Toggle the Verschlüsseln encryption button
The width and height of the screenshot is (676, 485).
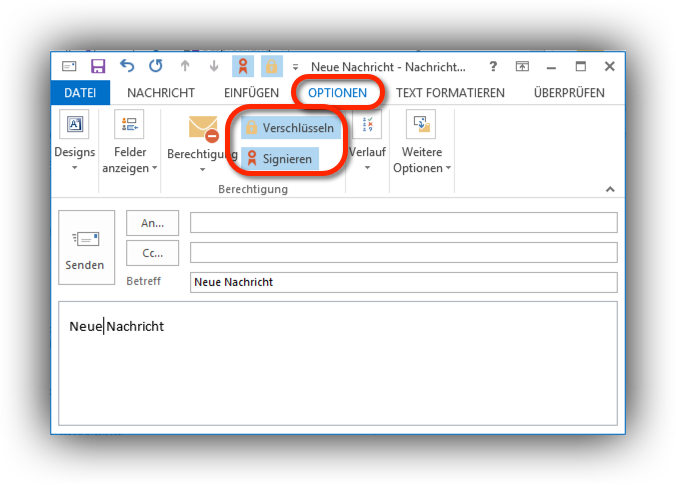tap(291, 128)
